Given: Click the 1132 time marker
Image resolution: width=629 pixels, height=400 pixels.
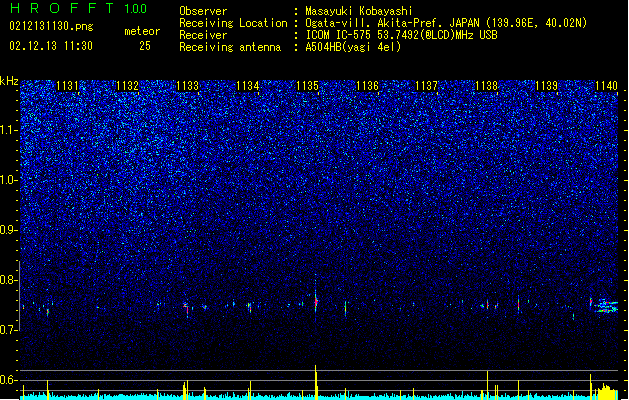Looking at the screenshot, I should 127,85.
